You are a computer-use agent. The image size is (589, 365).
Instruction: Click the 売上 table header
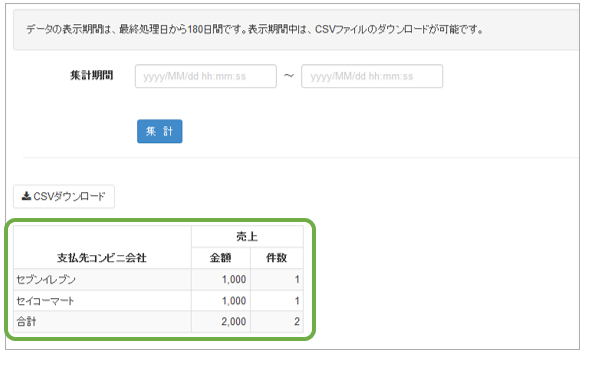pyautogui.click(x=247, y=237)
